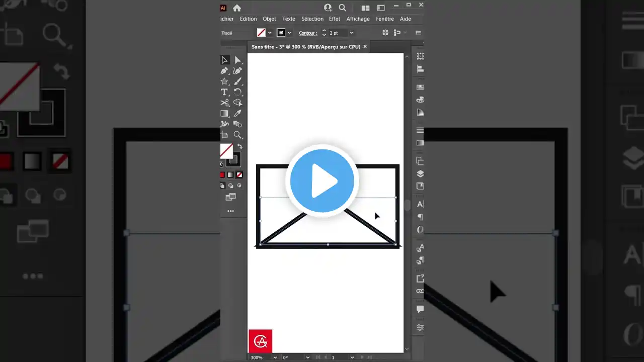The image size is (644, 362).
Task: Pick the Paintbrush tool
Action: click(x=237, y=81)
